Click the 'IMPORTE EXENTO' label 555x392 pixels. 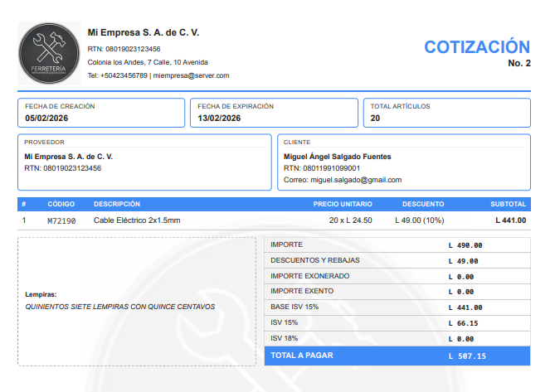[302, 291]
